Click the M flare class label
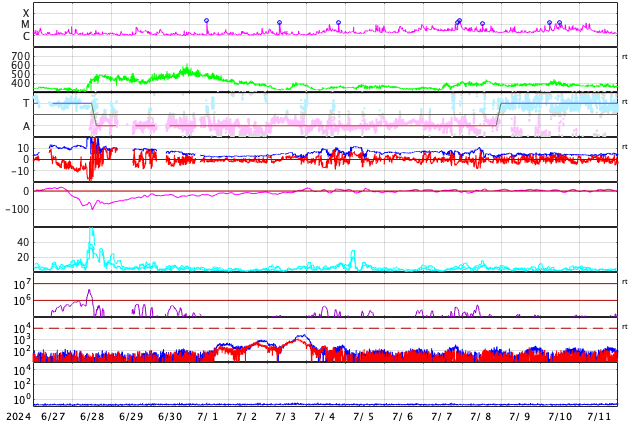 click(x=25, y=25)
